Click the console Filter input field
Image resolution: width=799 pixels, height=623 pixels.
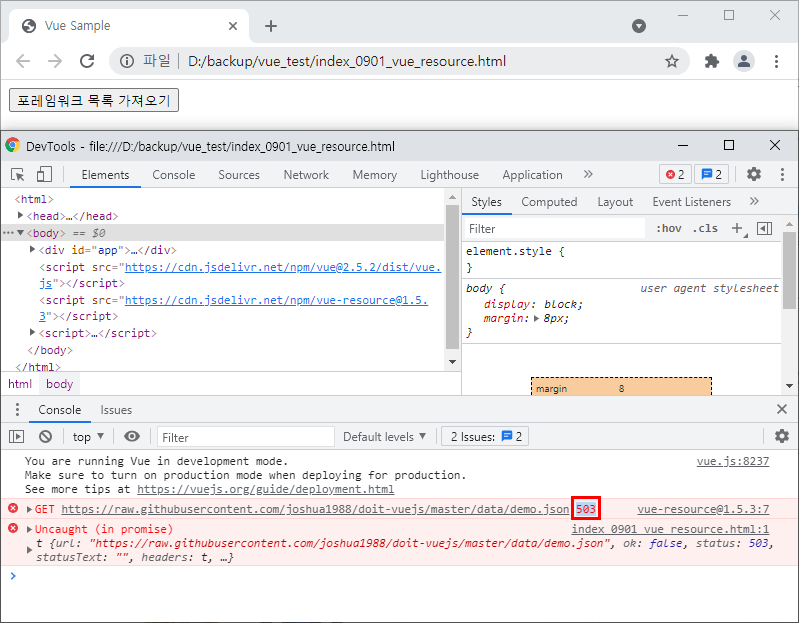246,437
